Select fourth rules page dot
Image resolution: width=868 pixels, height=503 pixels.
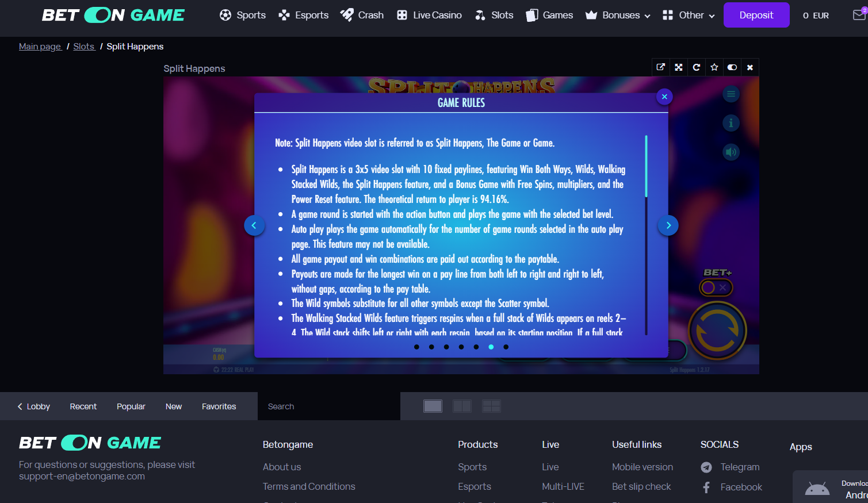461,347
